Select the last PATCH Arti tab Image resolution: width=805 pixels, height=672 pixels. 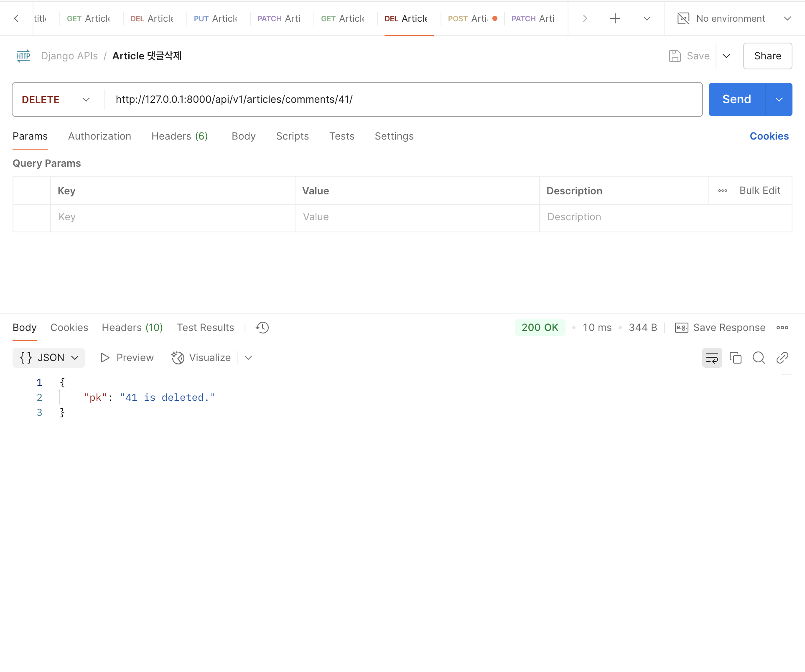[x=533, y=18]
